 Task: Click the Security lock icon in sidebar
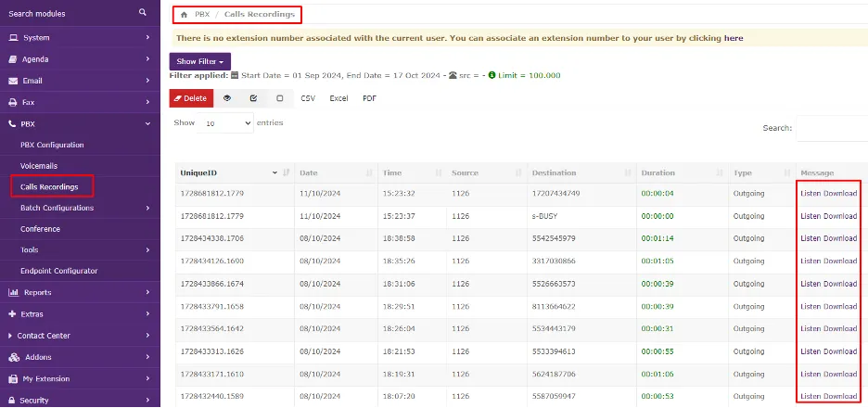point(13,401)
